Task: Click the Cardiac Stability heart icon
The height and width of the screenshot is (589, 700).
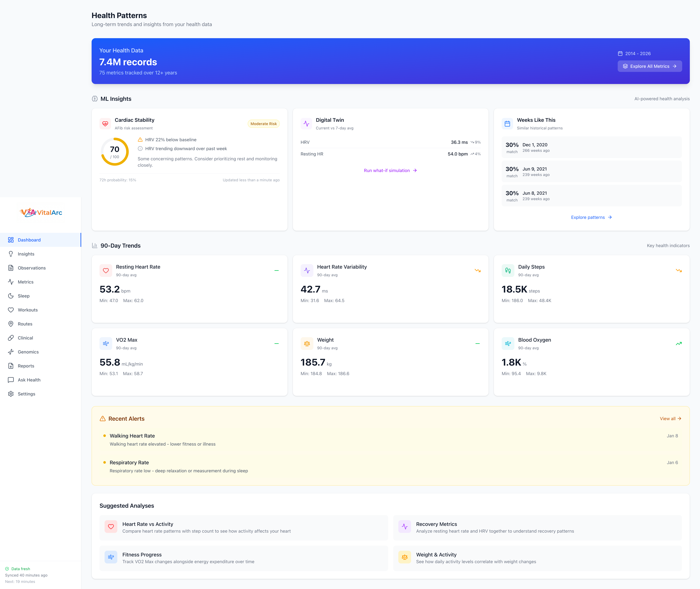Action: (x=105, y=124)
